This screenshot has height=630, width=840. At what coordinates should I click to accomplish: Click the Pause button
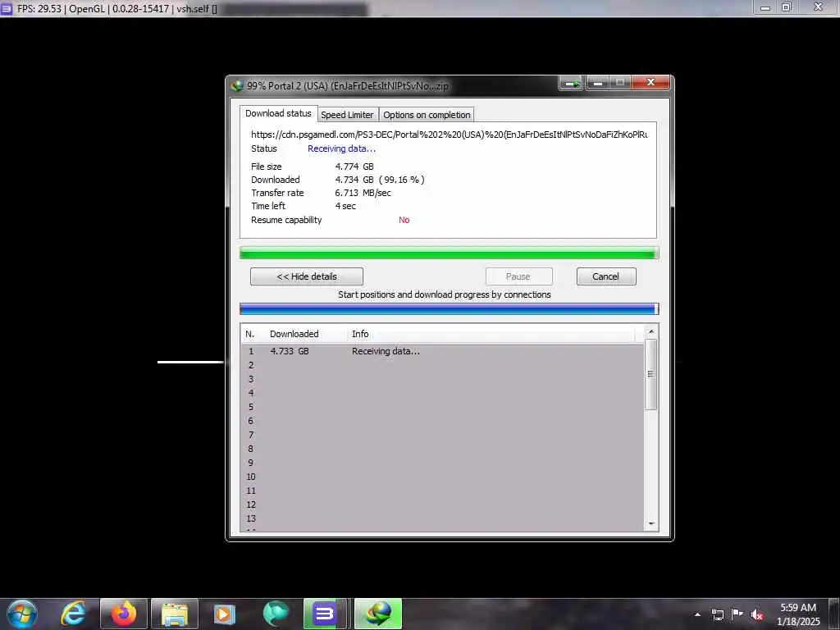tap(518, 276)
